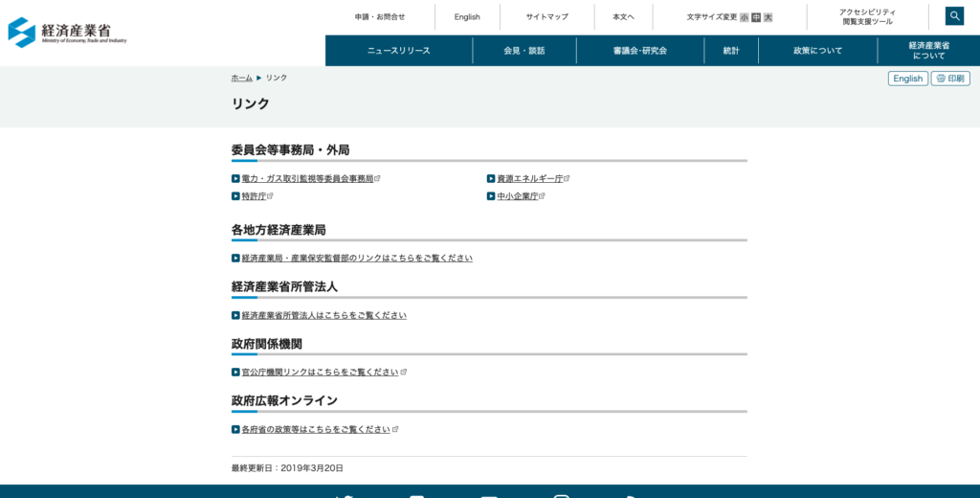Viewport: 980px width, 498px height.
Task: Open 電力・ガス取引監視等委員会事務局 link
Action: [307, 179]
